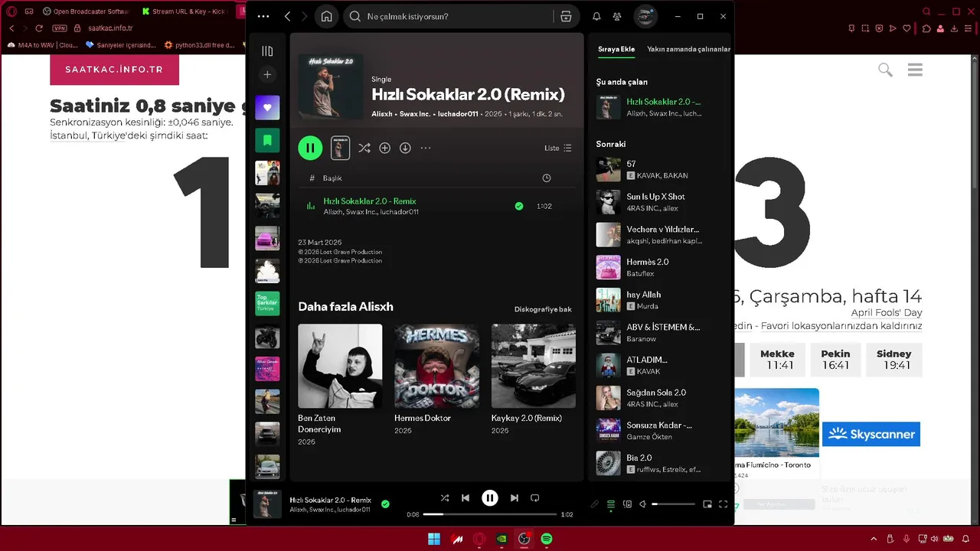
Task: Open M4A to WAV bookmark
Action: click(43, 45)
